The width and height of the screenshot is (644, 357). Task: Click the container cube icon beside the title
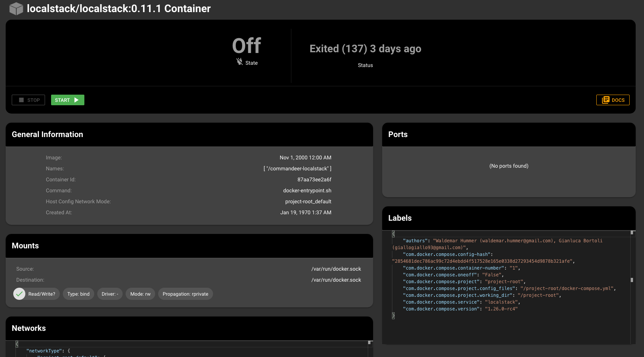pos(16,8)
